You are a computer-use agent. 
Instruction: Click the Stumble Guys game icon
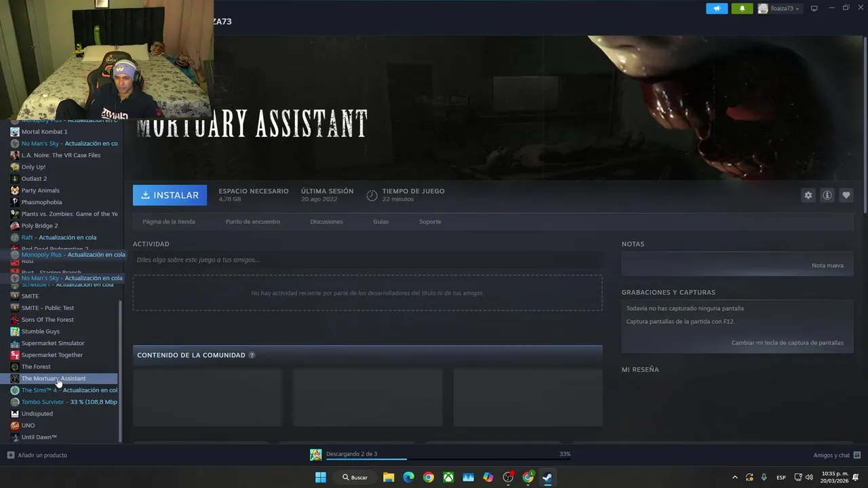click(15, 331)
